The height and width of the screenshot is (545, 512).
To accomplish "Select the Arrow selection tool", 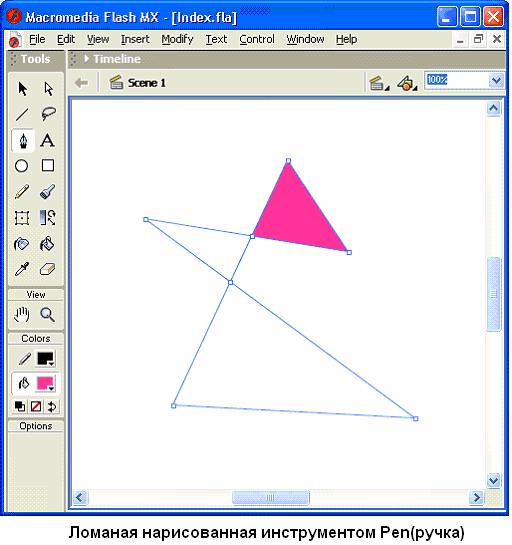I will [x=22, y=89].
